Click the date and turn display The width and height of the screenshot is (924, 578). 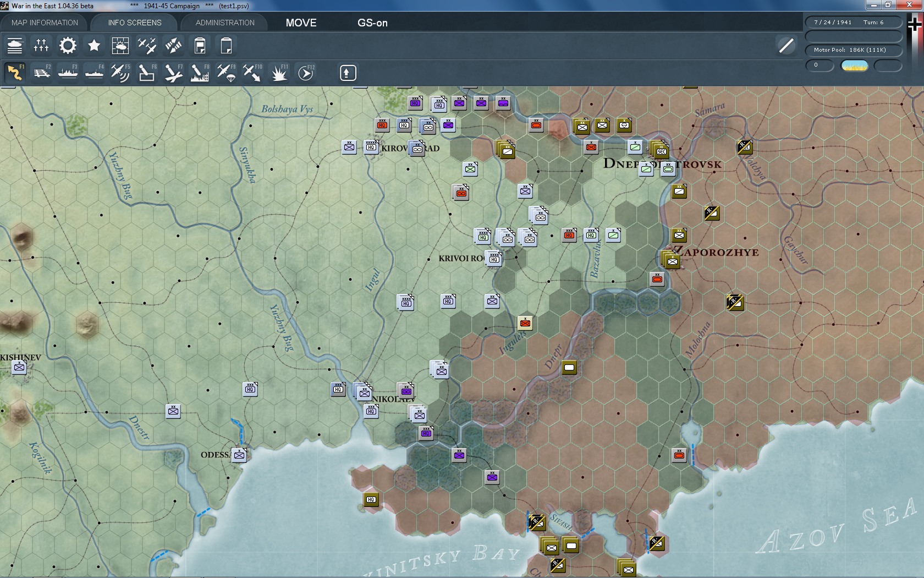coord(854,23)
